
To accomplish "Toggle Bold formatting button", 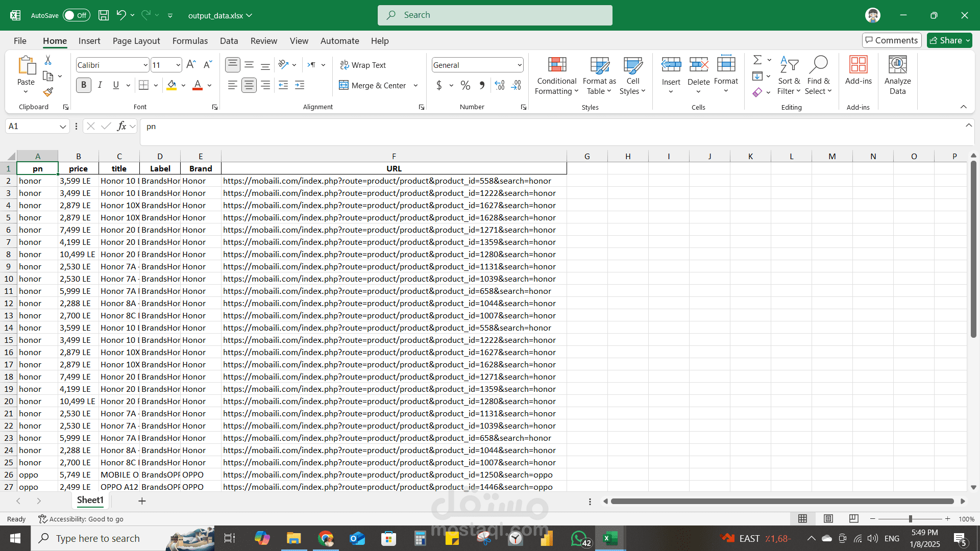I will pos(84,85).
